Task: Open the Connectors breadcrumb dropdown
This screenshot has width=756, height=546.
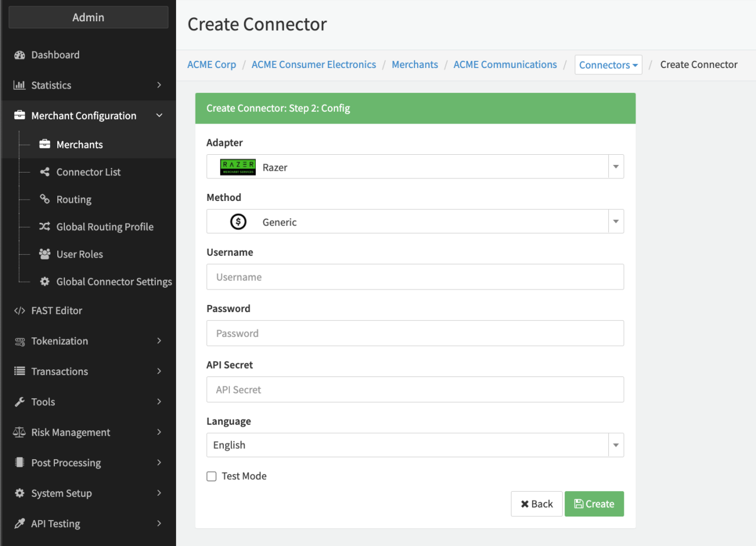Action: click(608, 65)
